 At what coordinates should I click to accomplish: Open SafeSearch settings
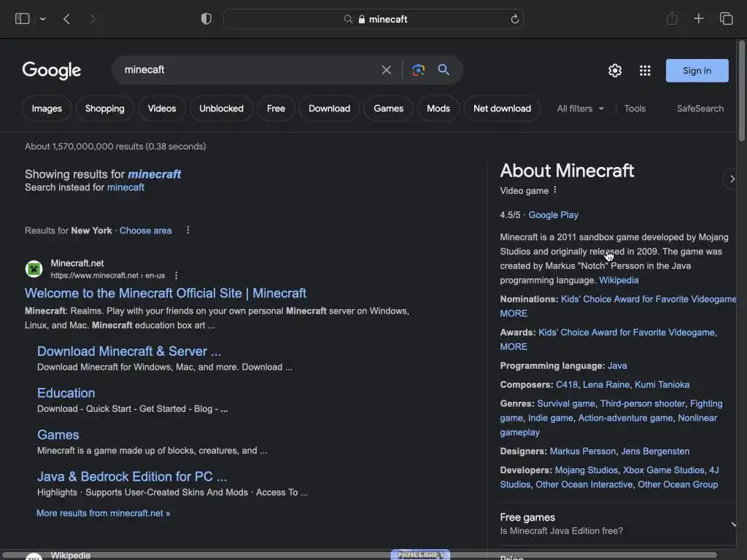700,109
